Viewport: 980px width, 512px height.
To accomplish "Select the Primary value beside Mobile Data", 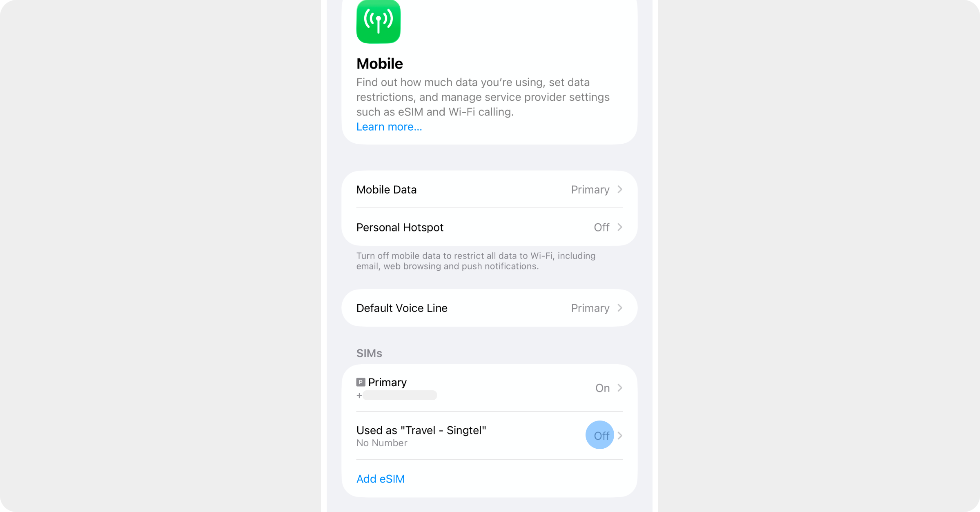I will [590, 190].
